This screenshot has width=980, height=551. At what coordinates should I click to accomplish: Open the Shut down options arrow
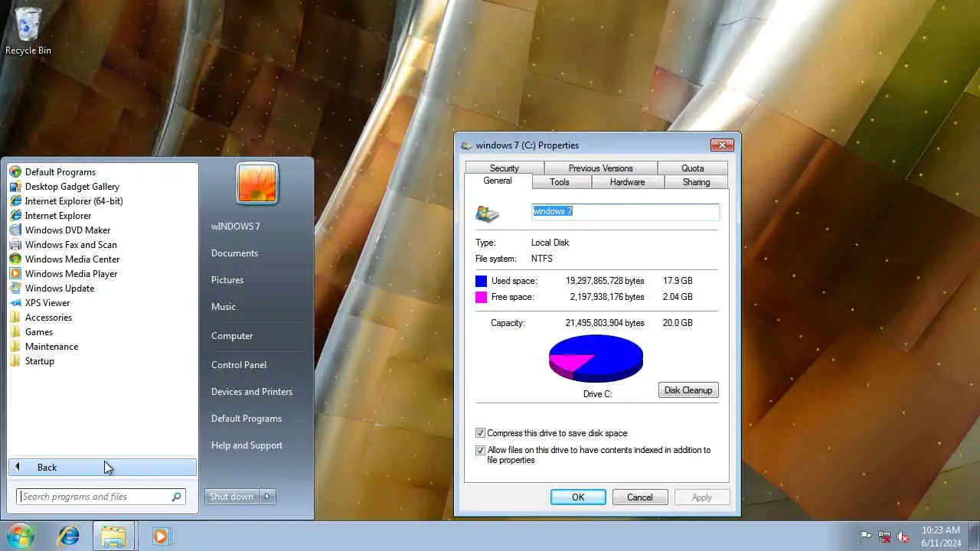[267, 497]
